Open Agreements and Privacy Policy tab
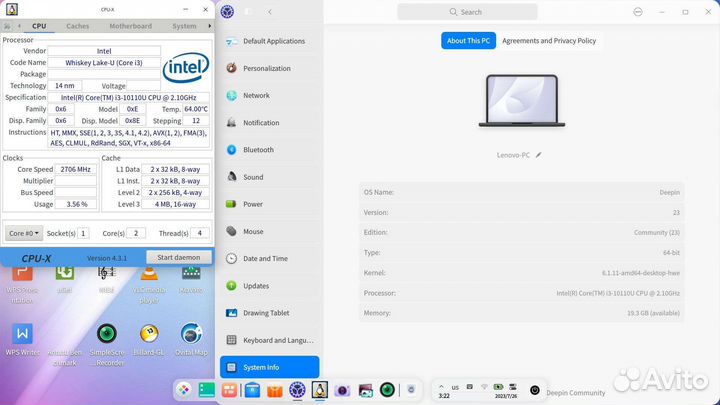This screenshot has height=405, width=720. (x=549, y=41)
